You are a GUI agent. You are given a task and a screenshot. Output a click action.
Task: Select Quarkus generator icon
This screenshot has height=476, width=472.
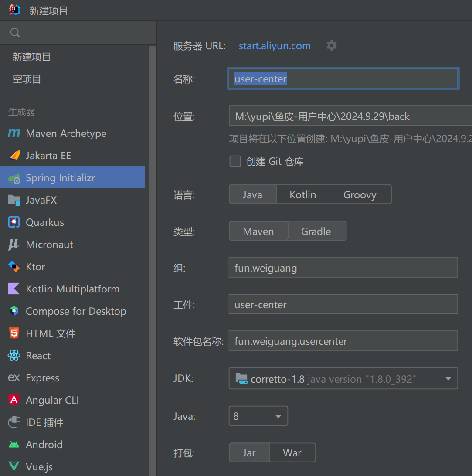point(14,222)
